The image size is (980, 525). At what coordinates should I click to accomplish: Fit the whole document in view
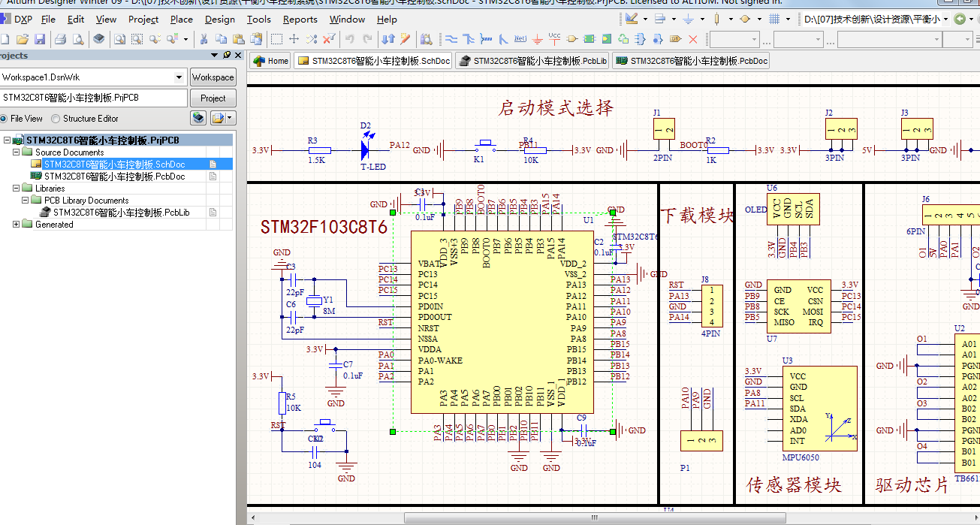pos(119,38)
